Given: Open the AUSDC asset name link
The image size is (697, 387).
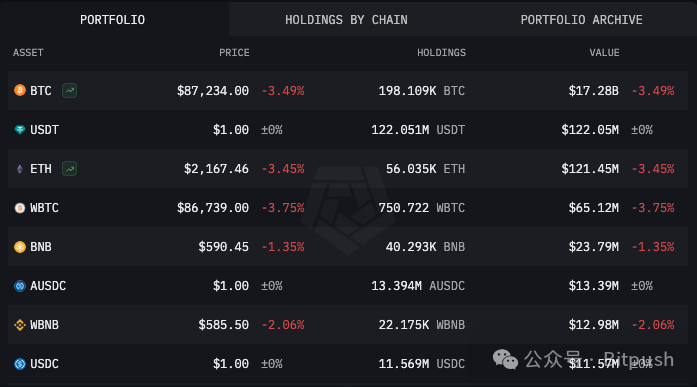Looking at the screenshot, I should click(48, 286).
